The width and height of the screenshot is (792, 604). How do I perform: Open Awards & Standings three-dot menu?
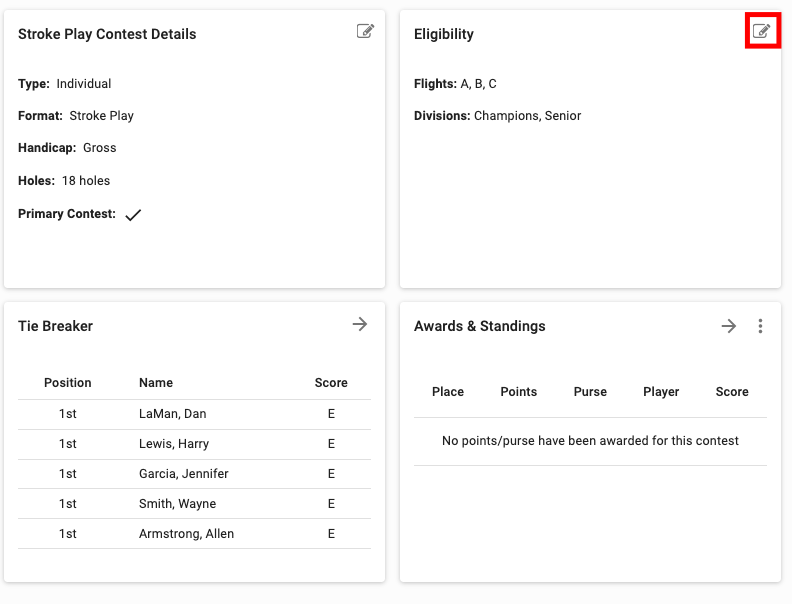[x=761, y=326]
